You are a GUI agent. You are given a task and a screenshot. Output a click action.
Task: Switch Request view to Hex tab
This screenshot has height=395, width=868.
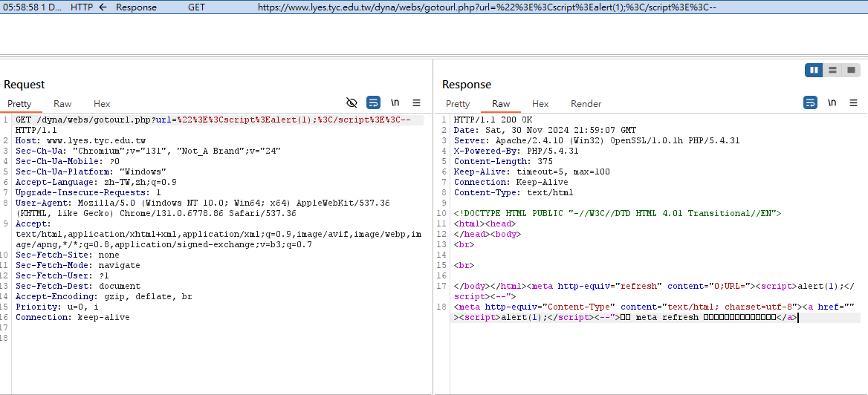pyautogui.click(x=102, y=104)
